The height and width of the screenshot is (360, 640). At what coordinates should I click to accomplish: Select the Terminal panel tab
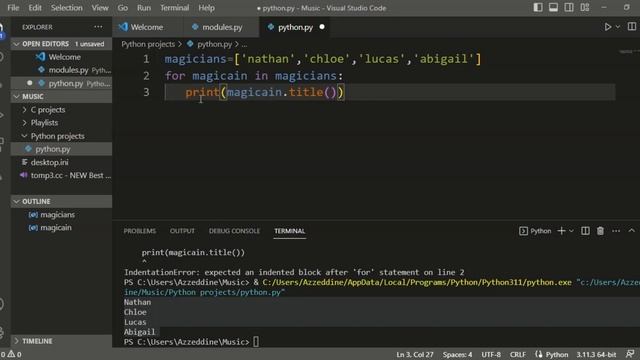pos(289,231)
